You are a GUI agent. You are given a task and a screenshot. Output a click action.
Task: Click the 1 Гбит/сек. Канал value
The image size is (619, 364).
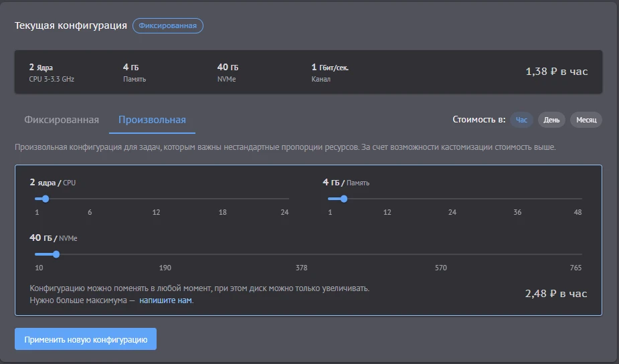(x=330, y=73)
